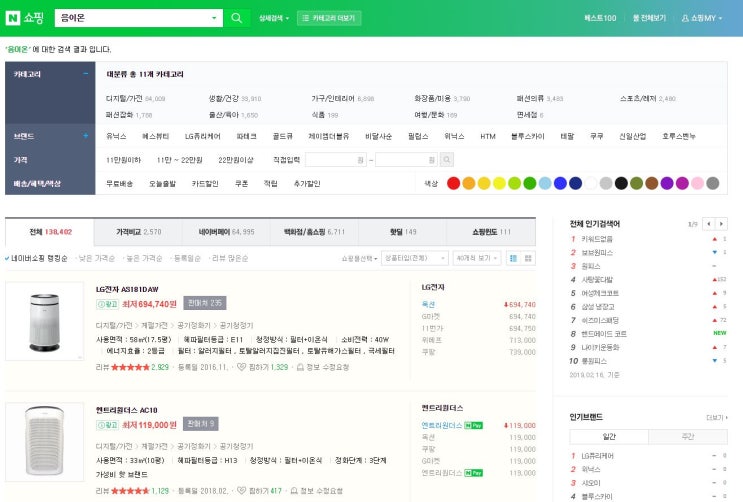
Task: Open the LG air purifier product thumbnail
Action: (45, 321)
